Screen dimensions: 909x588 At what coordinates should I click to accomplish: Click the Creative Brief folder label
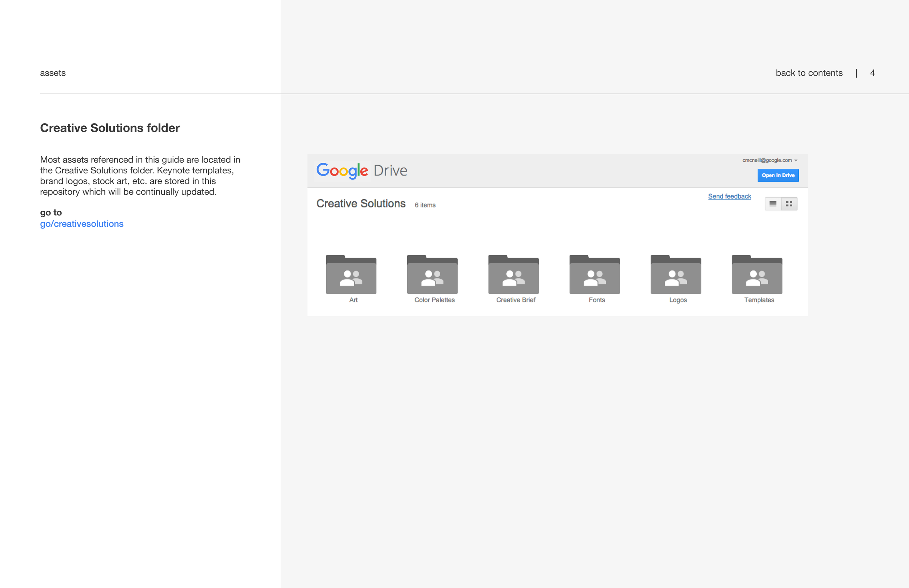[x=516, y=300]
